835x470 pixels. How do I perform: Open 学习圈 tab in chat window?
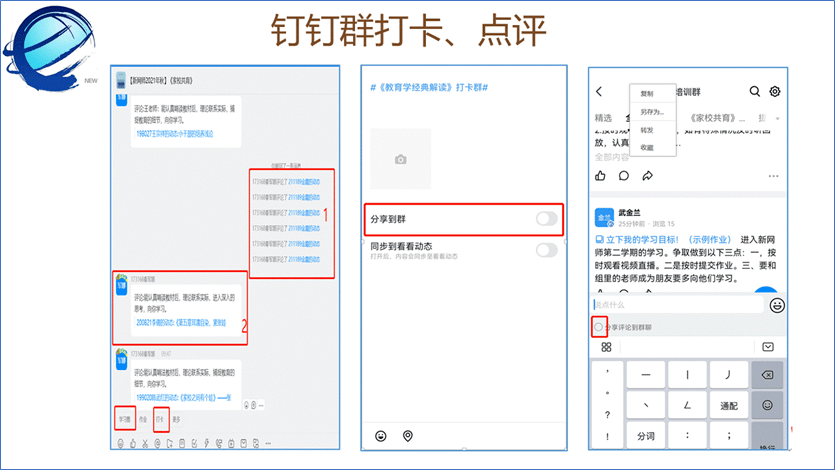[125, 419]
